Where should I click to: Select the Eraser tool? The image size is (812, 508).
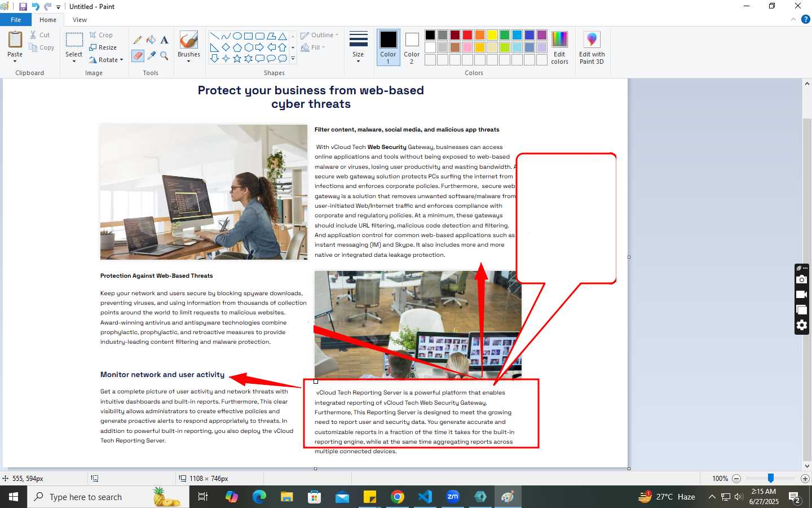pyautogui.click(x=138, y=56)
